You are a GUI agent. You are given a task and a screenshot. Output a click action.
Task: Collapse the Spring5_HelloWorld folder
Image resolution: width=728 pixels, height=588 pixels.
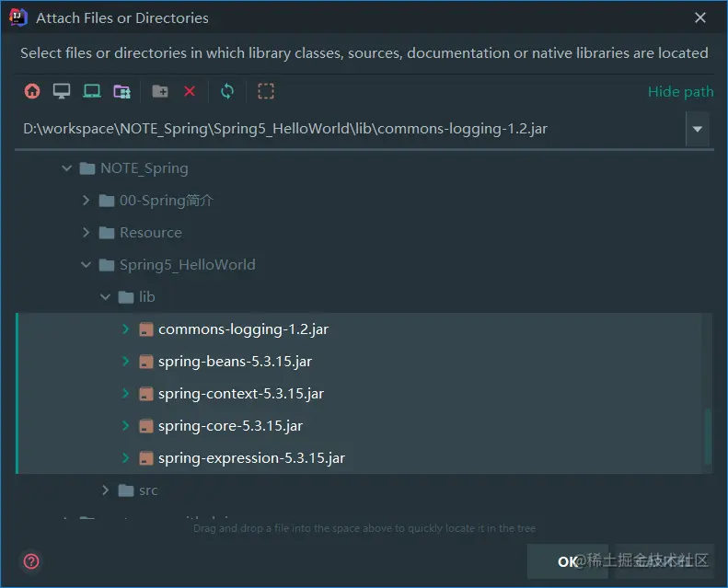[86, 264]
